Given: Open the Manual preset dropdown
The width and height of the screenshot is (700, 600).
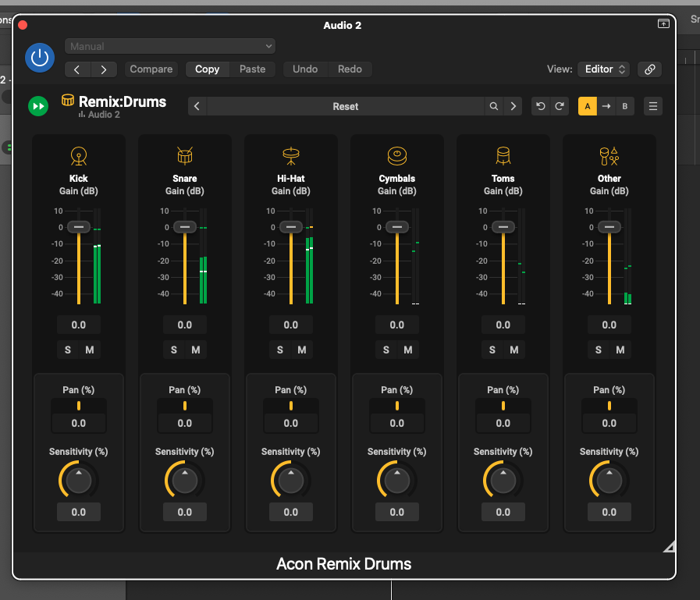Looking at the screenshot, I should coord(170,47).
